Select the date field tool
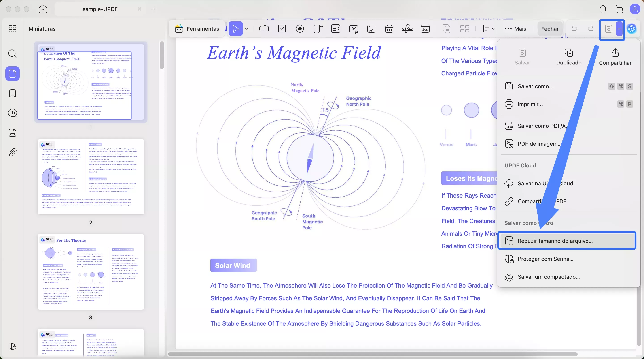Viewport: 644px width, 359px height. pos(389,29)
